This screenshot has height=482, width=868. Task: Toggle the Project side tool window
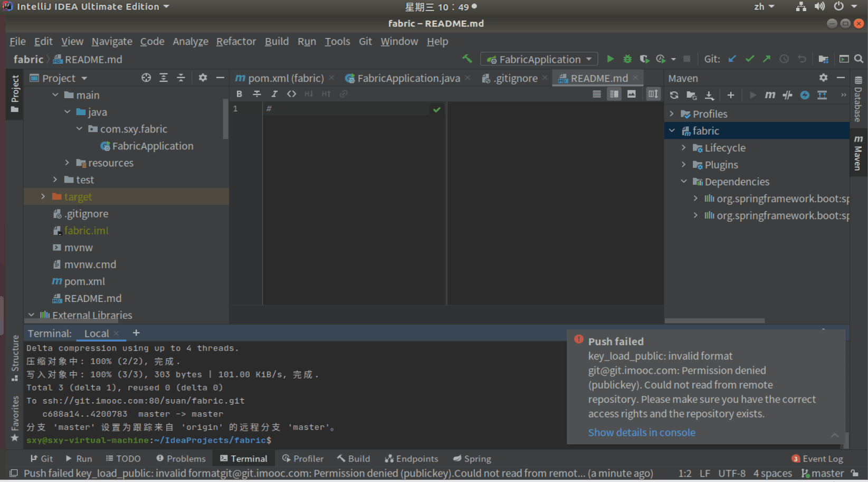pyautogui.click(x=15, y=93)
